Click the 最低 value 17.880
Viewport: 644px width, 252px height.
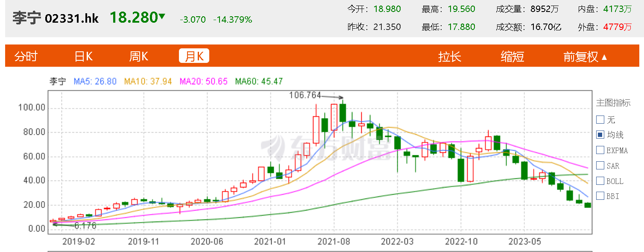click(461, 27)
